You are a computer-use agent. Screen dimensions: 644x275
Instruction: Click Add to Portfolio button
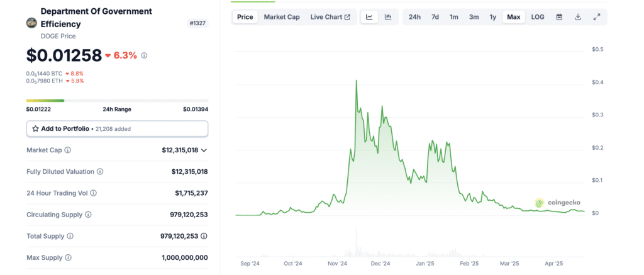[117, 128]
